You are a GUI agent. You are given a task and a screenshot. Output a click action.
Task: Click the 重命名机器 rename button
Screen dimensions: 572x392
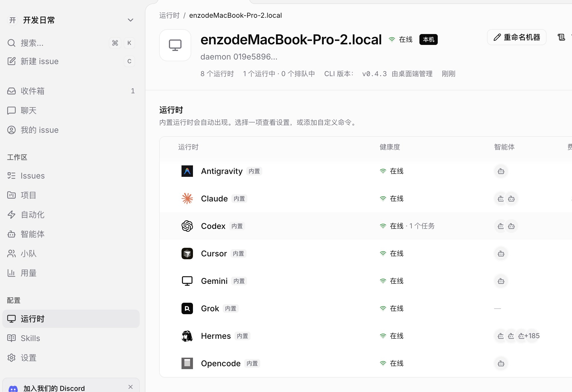517,37
